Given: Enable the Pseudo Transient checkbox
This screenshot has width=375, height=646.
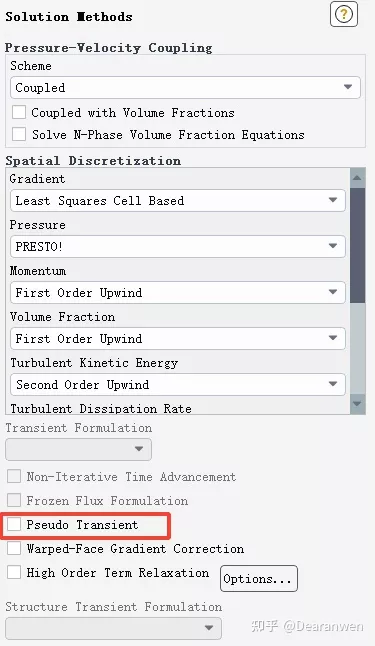Looking at the screenshot, I should (x=14, y=524).
